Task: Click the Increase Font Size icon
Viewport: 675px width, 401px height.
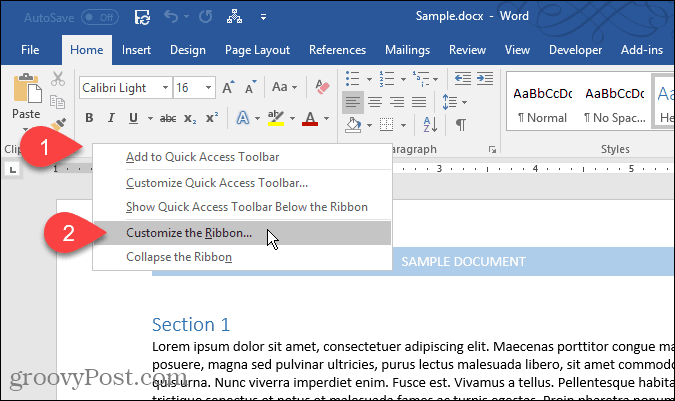Action: coord(229,87)
